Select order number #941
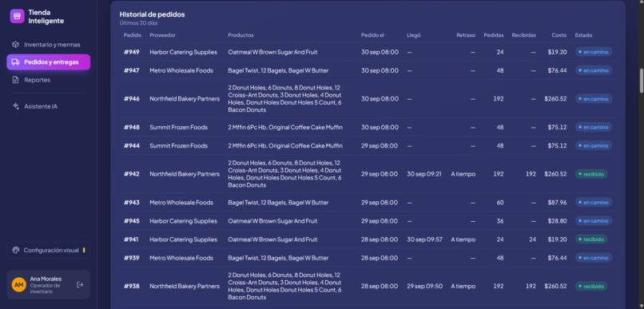Screen dimensions: 644x309 (x=131, y=240)
